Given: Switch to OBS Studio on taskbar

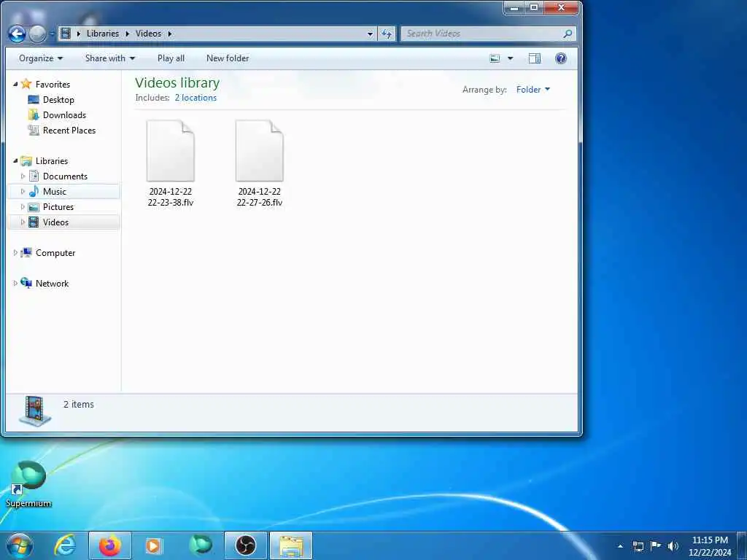Looking at the screenshot, I should [246, 545].
